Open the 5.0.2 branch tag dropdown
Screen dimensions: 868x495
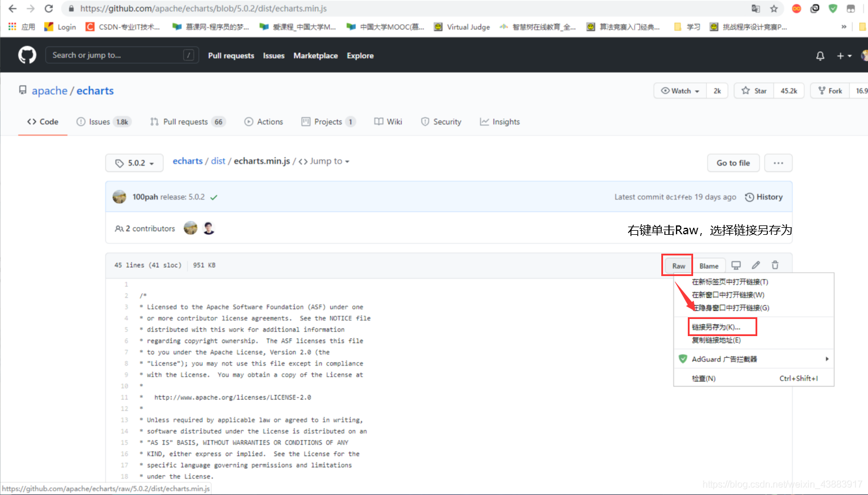[x=134, y=162]
